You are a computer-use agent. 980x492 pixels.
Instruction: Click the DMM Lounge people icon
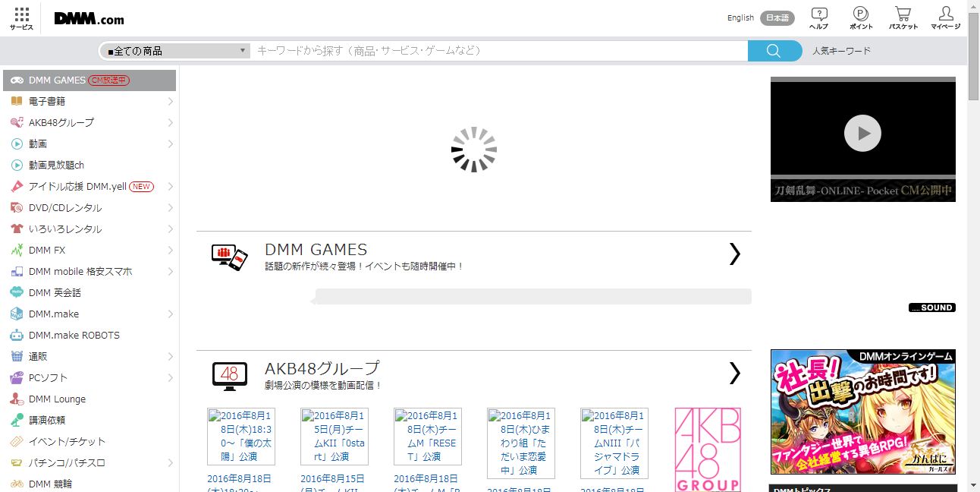coord(17,399)
